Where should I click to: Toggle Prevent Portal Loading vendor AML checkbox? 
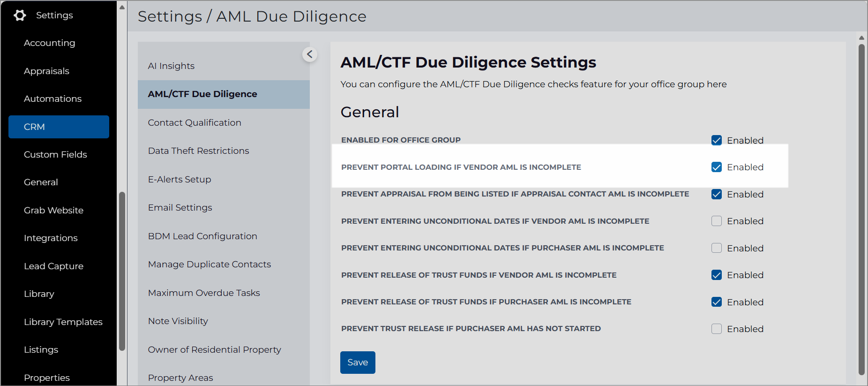716,167
